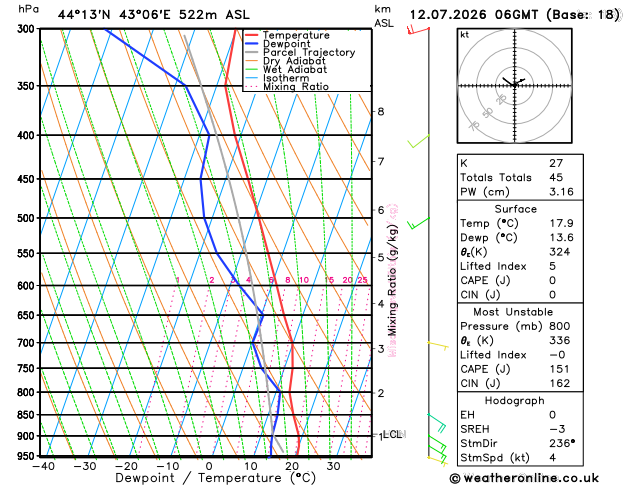Click the yellow wind barb at 700 hPa
629x486 pixels.
[438, 346]
